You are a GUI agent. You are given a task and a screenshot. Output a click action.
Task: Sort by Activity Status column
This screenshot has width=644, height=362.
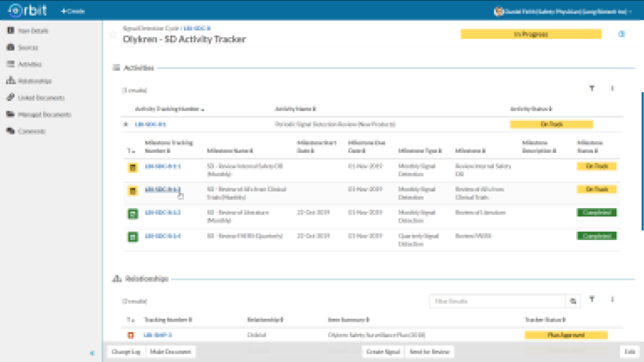pyautogui.click(x=531, y=109)
